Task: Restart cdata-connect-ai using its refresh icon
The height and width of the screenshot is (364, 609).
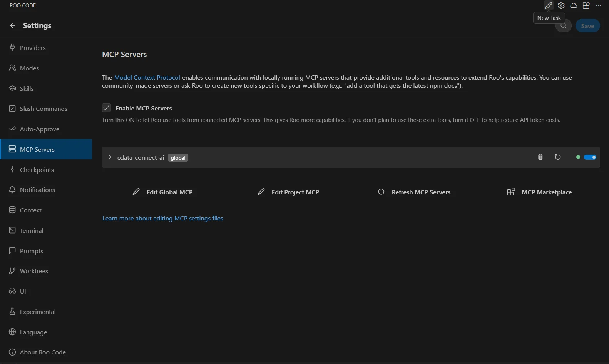Action: 557,157
